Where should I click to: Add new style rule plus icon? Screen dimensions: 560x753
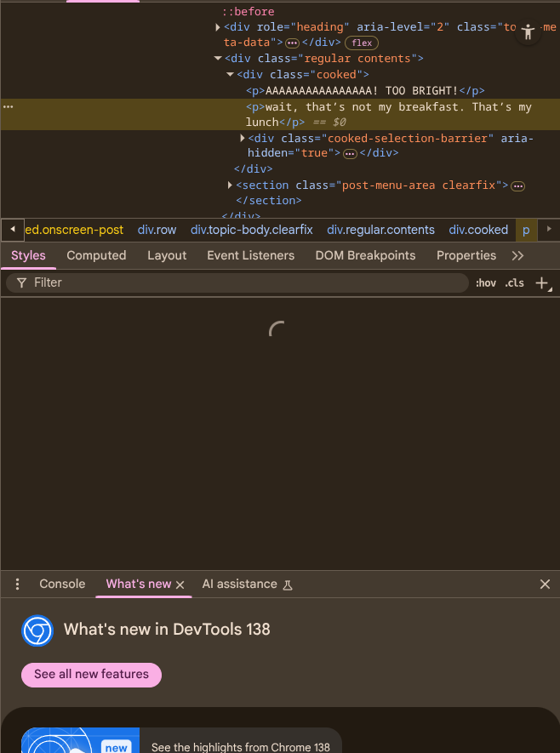pyautogui.click(x=543, y=283)
